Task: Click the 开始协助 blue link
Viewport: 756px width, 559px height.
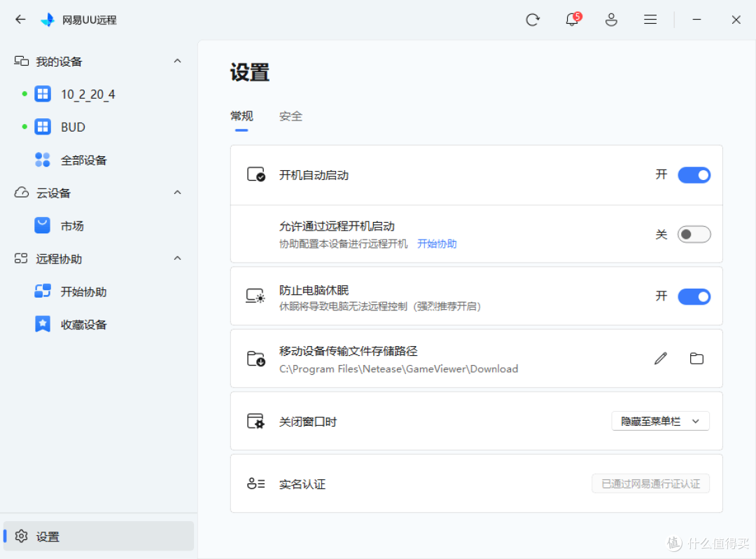Action: tap(437, 244)
